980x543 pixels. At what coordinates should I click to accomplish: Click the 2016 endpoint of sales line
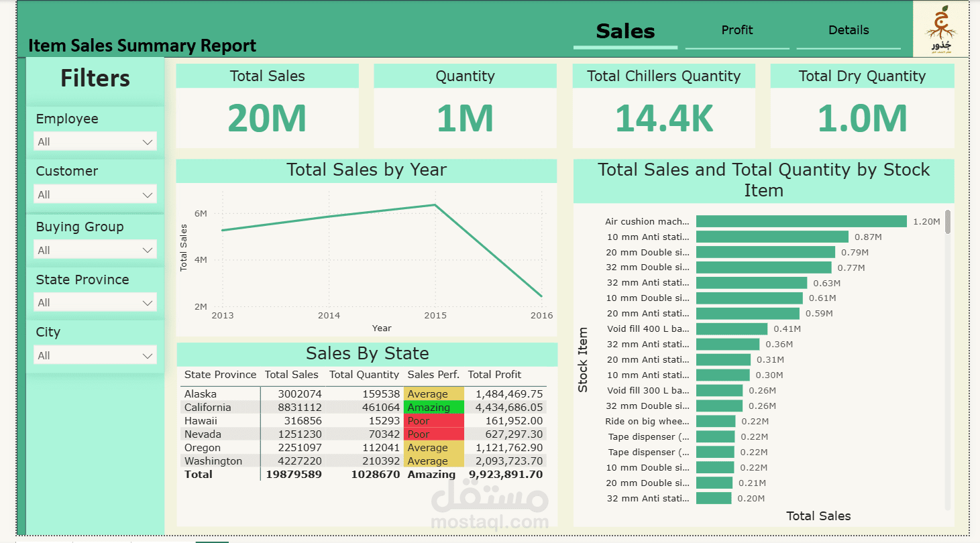[x=541, y=296]
